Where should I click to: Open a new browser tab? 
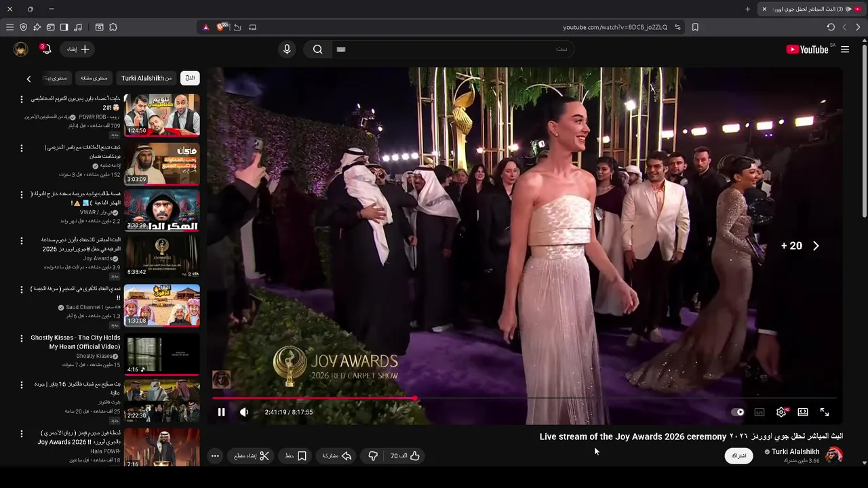(x=747, y=9)
